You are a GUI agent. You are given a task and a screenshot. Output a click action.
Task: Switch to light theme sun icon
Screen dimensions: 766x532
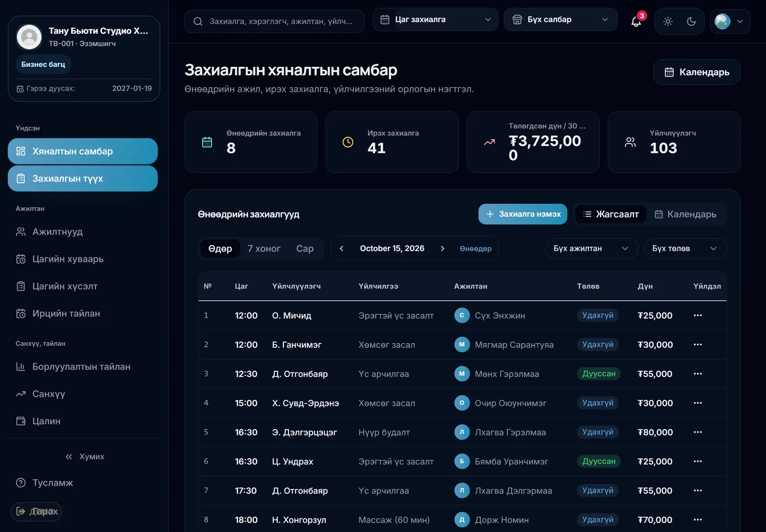point(668,21)
